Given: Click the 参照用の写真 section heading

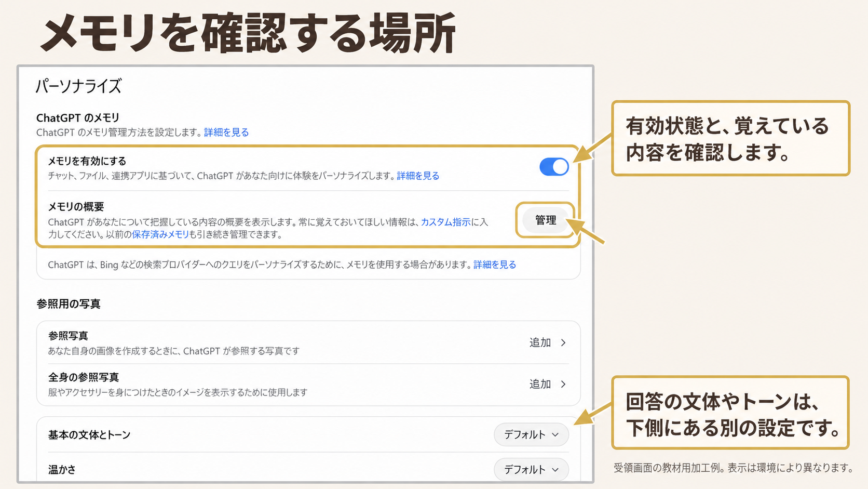Looking at the screenshot, I should tap(69, 304).
